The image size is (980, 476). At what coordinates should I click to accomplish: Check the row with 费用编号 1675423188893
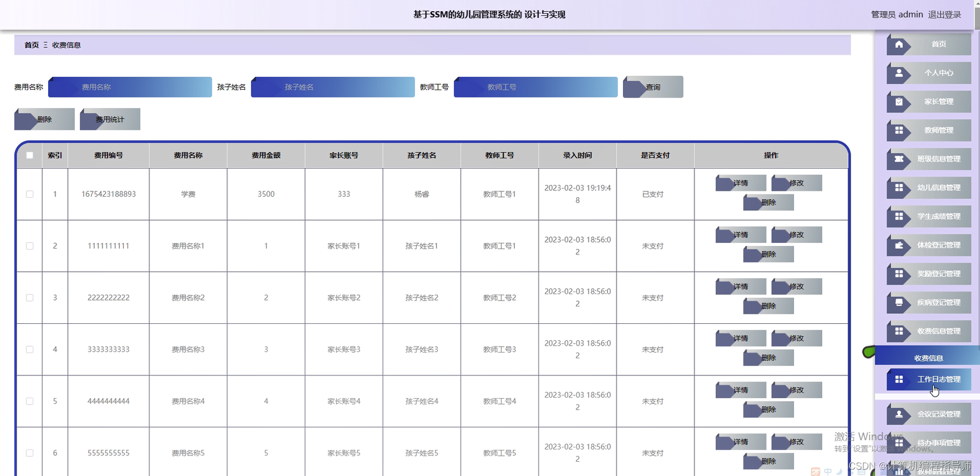coord(30,195)
